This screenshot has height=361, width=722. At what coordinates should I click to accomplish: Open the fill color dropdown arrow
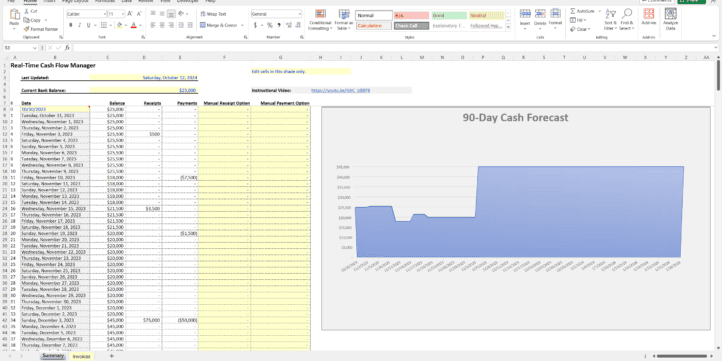click(x=125, y=25)
